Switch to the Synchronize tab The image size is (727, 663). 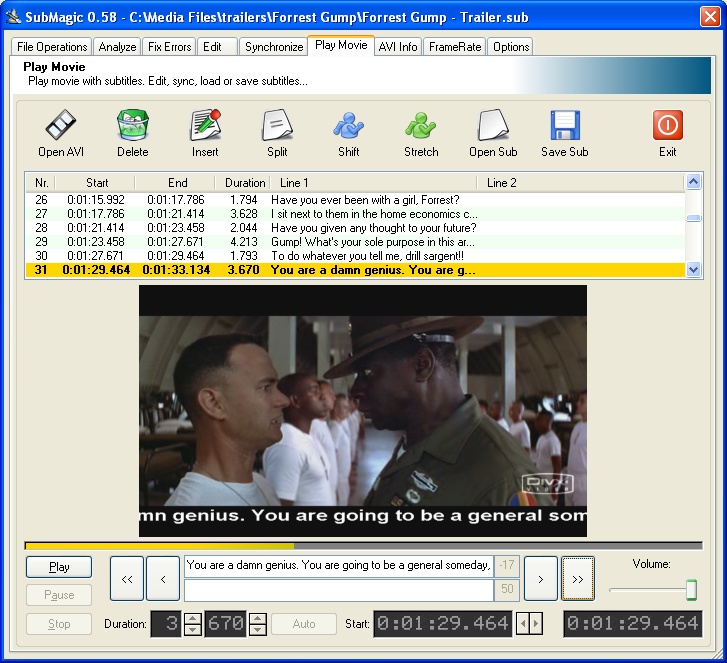274,47
